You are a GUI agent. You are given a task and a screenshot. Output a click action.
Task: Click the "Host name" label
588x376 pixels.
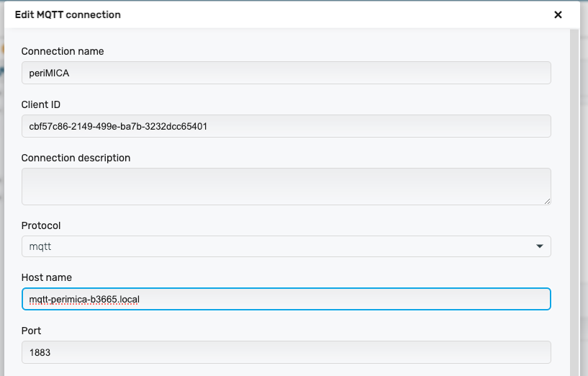pyautogui.click(x=47, y=277)
